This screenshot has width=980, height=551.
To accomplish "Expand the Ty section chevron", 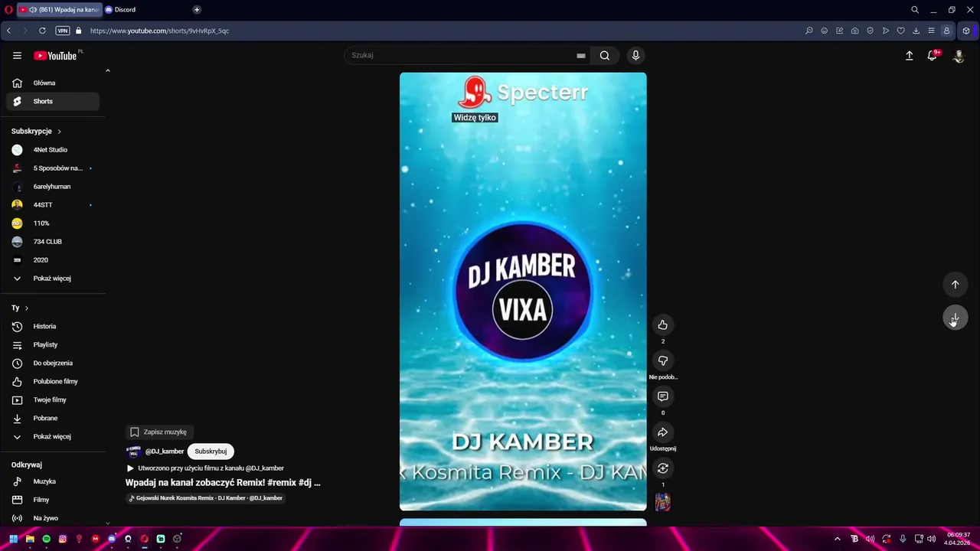I will click(27, 308).
